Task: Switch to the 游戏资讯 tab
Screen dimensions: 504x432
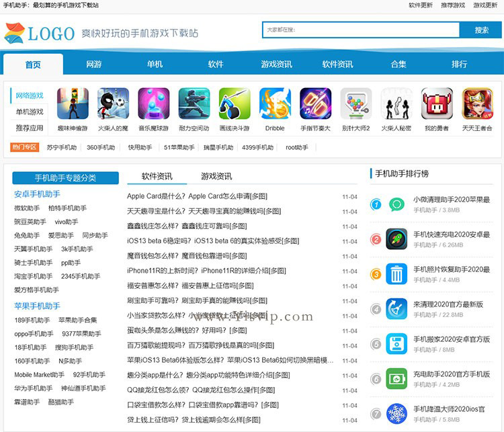Action: click(216, 176)
